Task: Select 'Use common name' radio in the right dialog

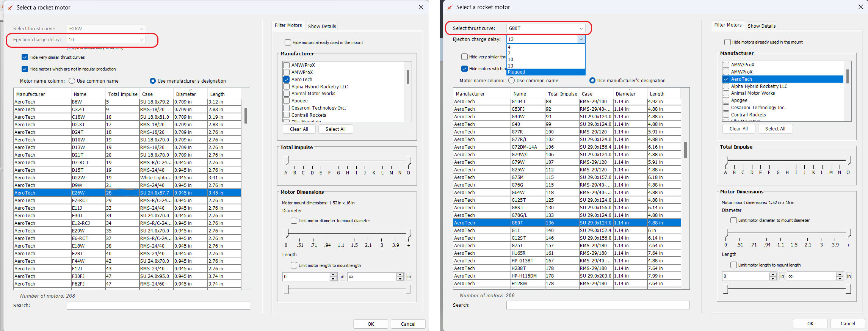Action: (x=512, y=81)
